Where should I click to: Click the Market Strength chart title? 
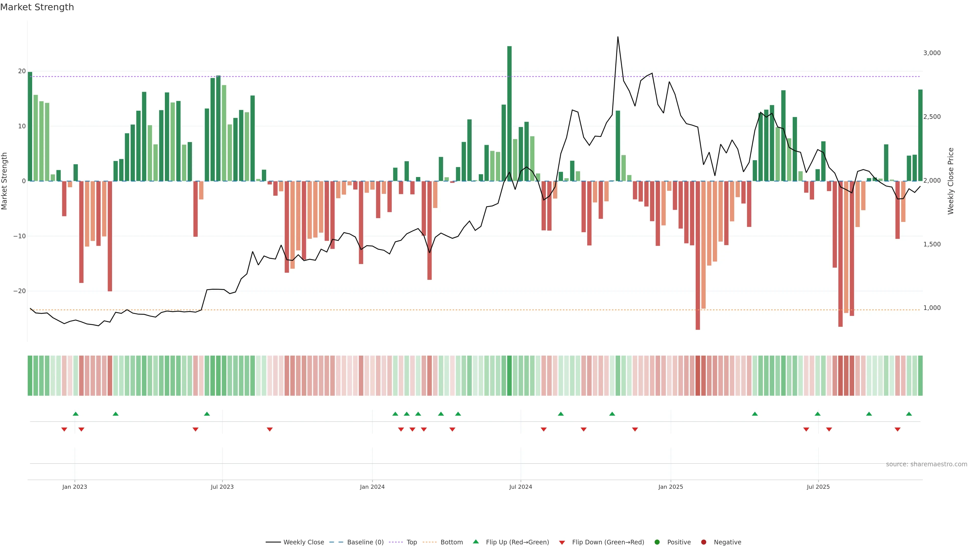tap(37, 7)
